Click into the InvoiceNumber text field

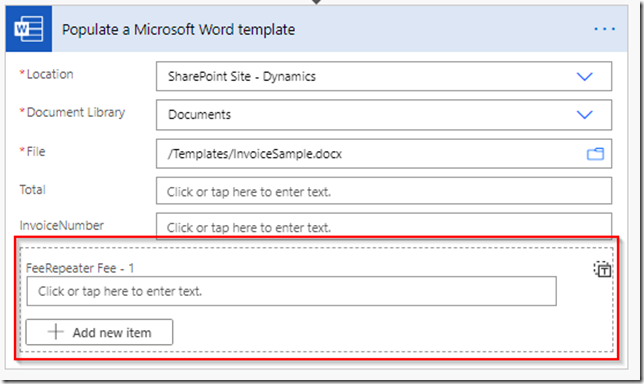coord(384,226)
